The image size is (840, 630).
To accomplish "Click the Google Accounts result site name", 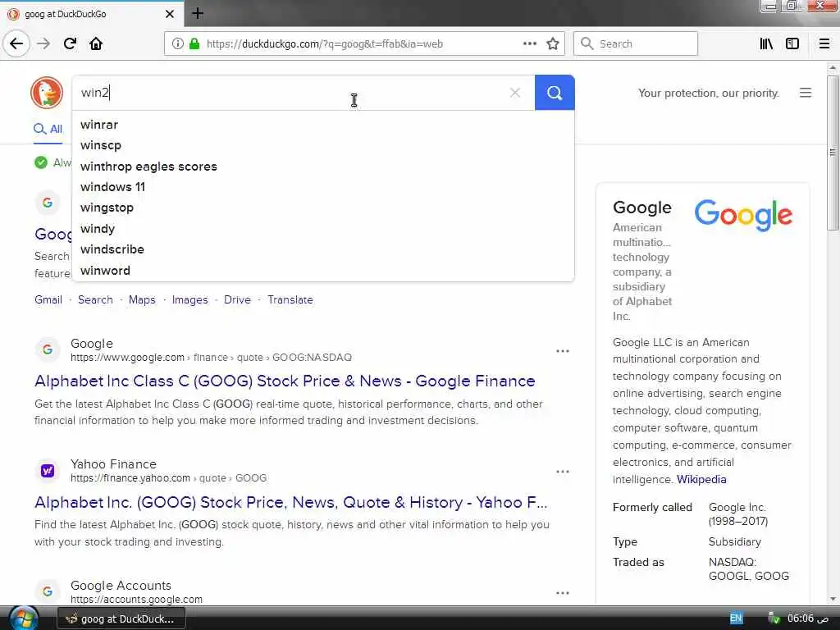I will click(121, 585).
